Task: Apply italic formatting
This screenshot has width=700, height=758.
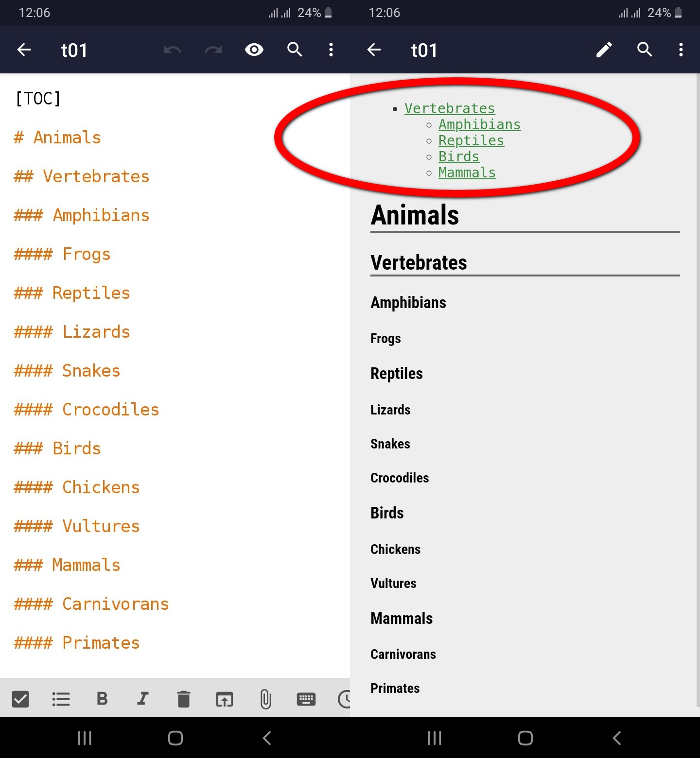Action: 142,699
